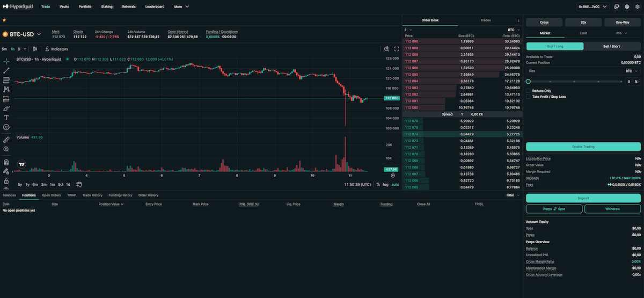The height and width of the screenshot is (298, 644).
Task: Open the Open Orders tab
Action: click(x=52, y=195)
